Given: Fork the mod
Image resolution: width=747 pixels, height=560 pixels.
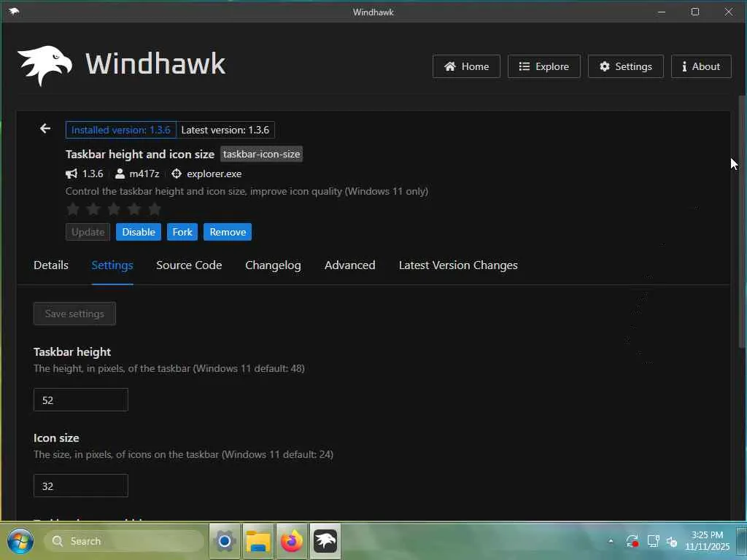Looking at the screenshot, I should (x=182, y=232).
